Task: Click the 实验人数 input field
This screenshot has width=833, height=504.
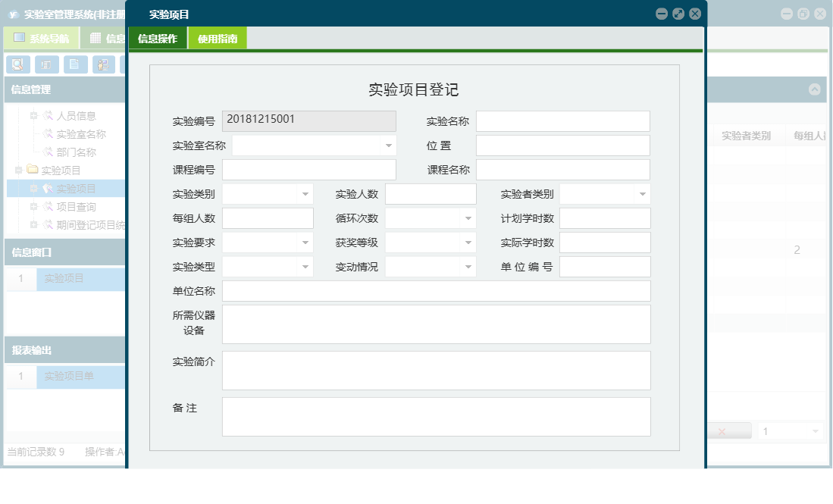Action: (431, 194)
